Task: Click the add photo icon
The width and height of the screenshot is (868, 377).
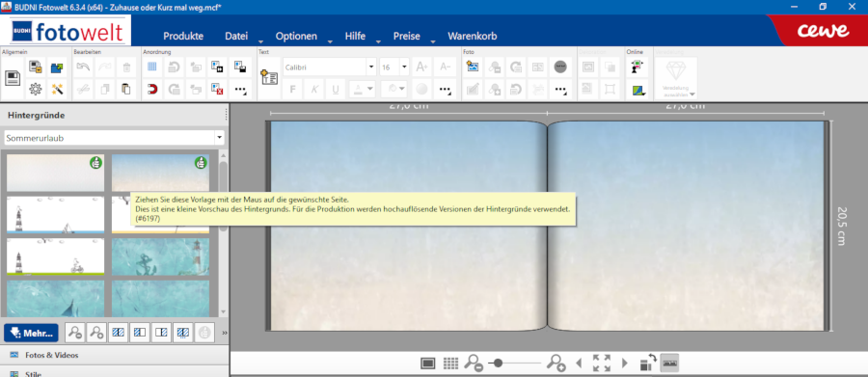Action: [x=473, y=67]
